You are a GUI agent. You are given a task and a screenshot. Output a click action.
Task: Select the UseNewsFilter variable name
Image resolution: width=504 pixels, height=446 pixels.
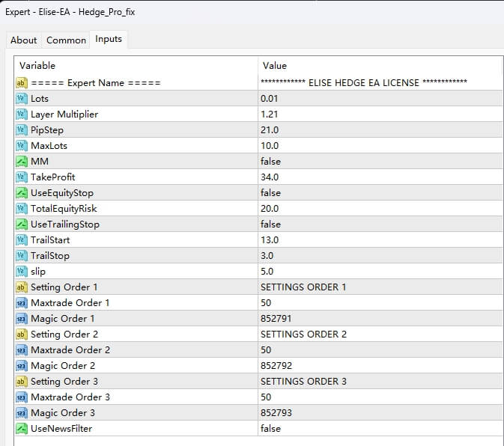coord(61,429)
